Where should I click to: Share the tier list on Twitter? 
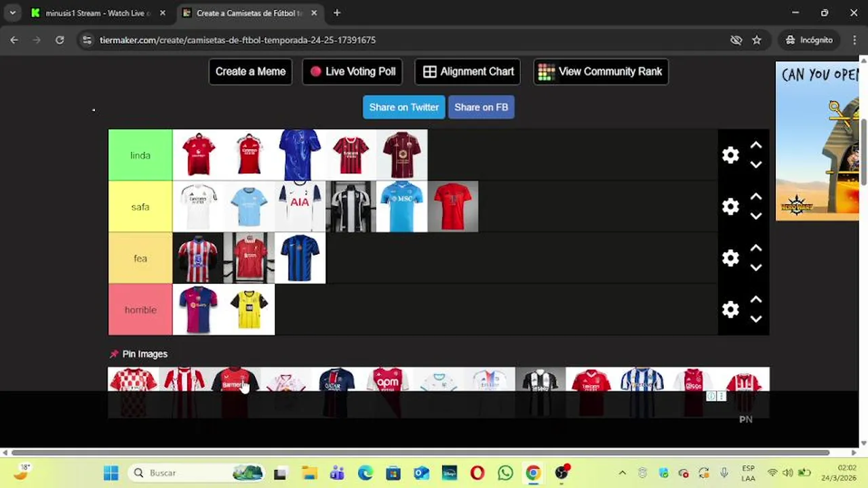pyautogui.click(x=403, y=107)
